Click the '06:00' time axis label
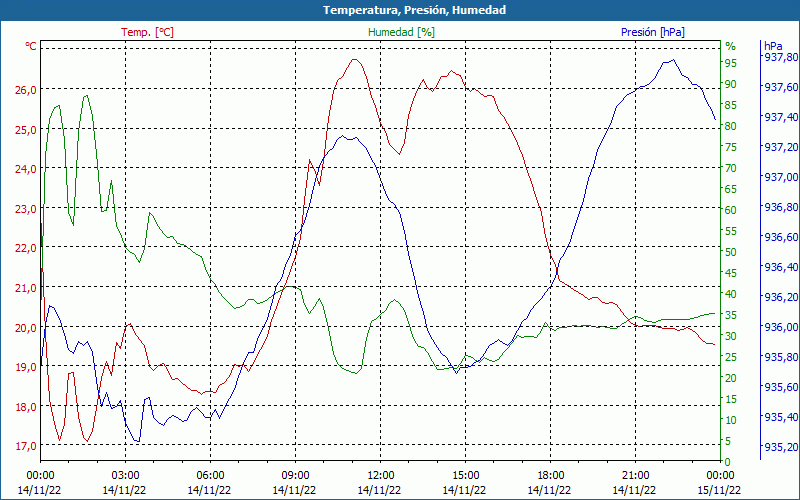Screen dimensions: 800x500 point(210,475)
